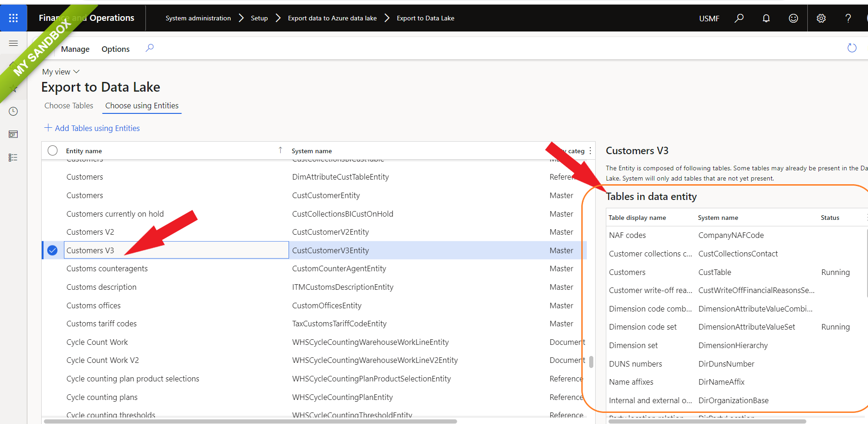Click the Name affixes row
The width and height of the screenshot is (868, 424).
coord(736,382)
